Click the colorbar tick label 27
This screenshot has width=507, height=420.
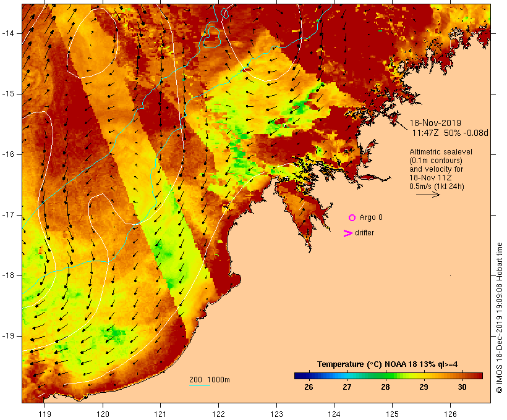[347, 387]
